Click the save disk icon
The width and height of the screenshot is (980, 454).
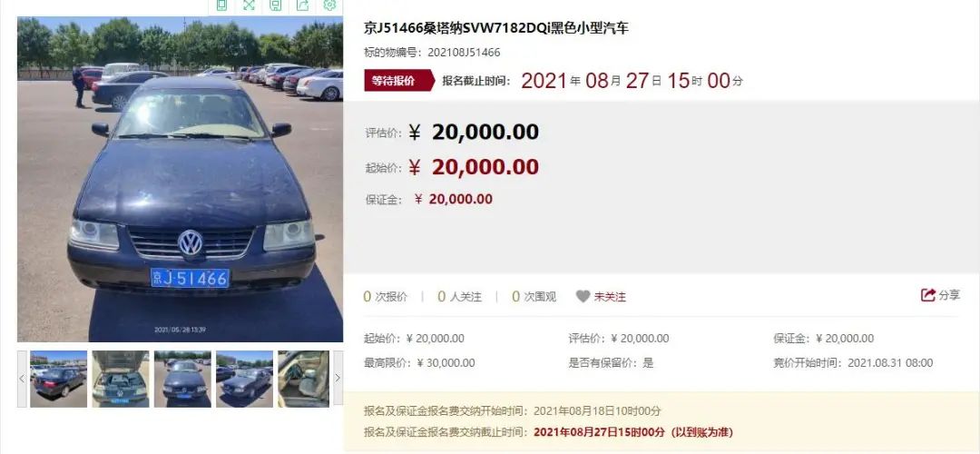276,5
